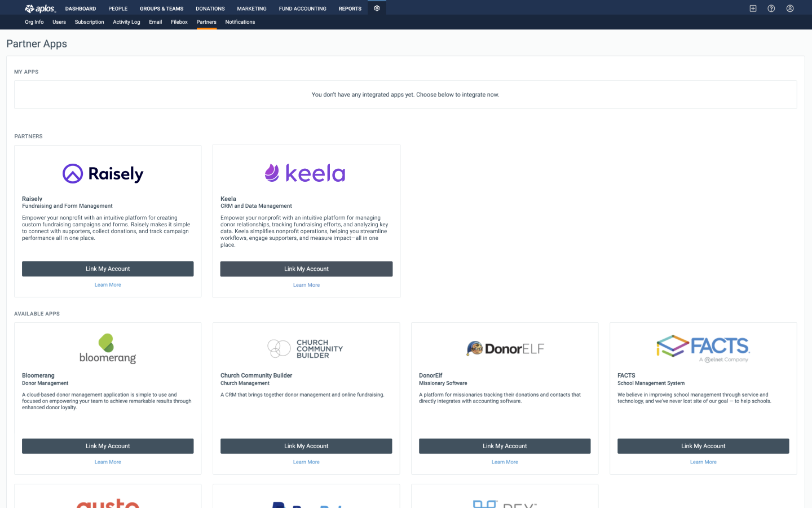Screen dimensions: 812x508
Task: Click the DonorElf logo
Action: pyautogui.click(x=505, y=349)
